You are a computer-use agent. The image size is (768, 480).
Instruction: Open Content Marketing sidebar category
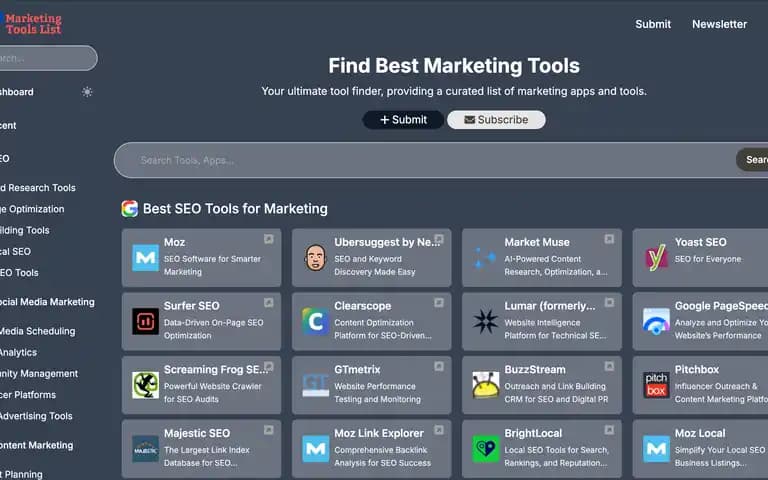tap(37, 445)
